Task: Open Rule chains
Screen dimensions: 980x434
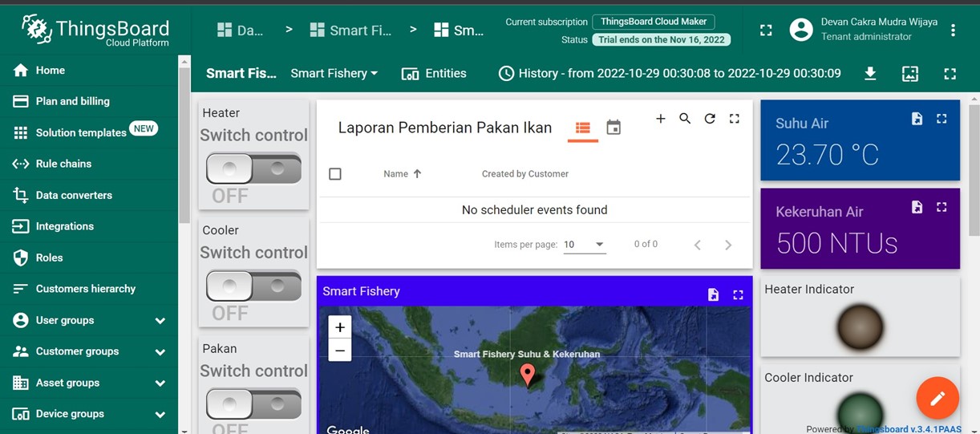Action: tap(89, 164)
